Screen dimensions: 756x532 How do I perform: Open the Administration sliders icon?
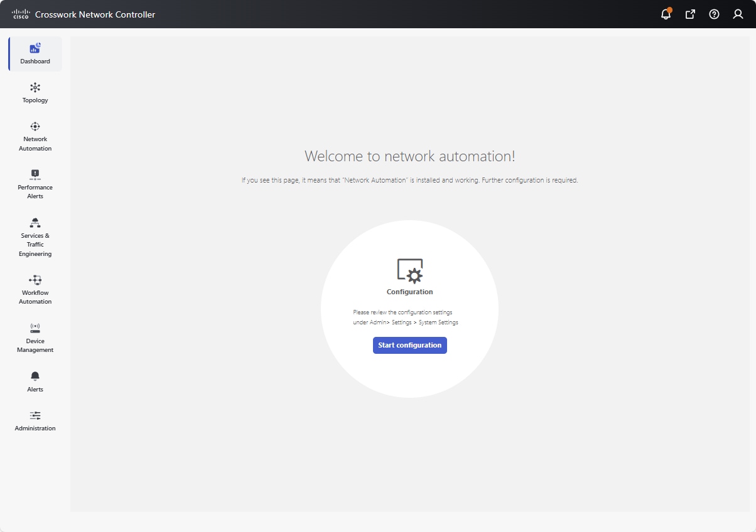pos(35,415)
